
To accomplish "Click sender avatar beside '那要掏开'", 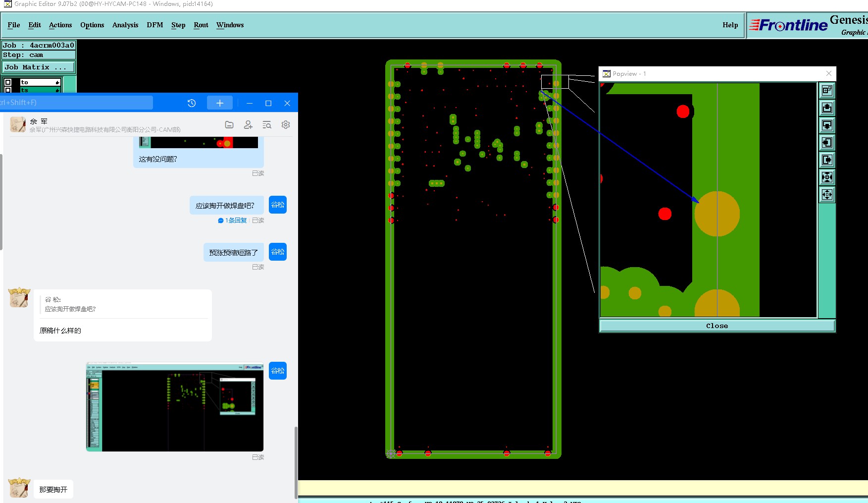I will click(19, 488).
